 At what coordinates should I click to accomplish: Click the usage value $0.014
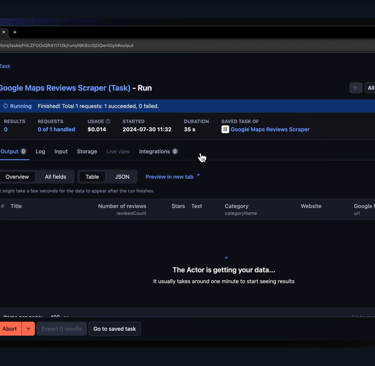click(97, 129)
